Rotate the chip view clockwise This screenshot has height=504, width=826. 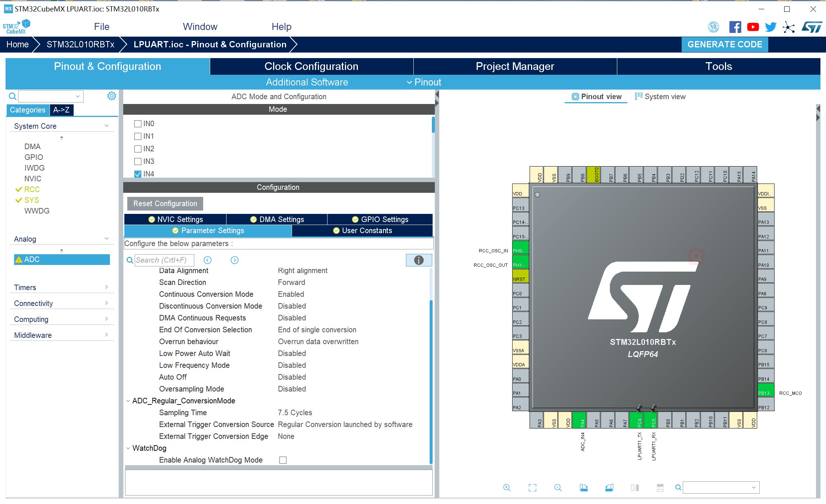click(584, 488)
